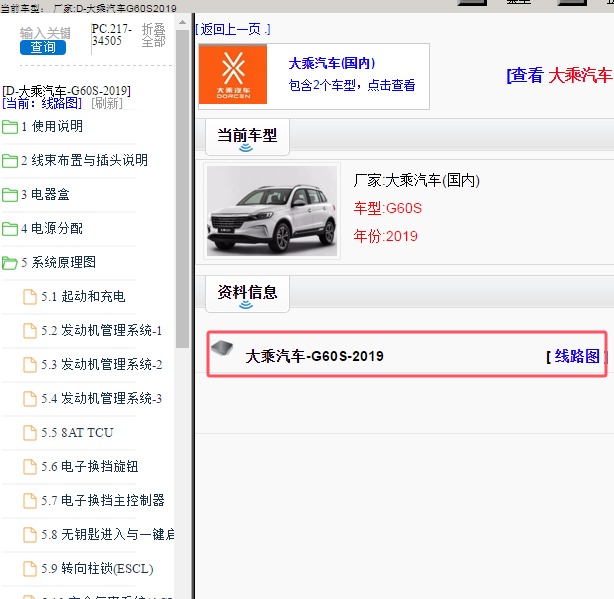Select tree item 1 使用说明
Viewport: 614px width, 599px height.
click(52, 126)
